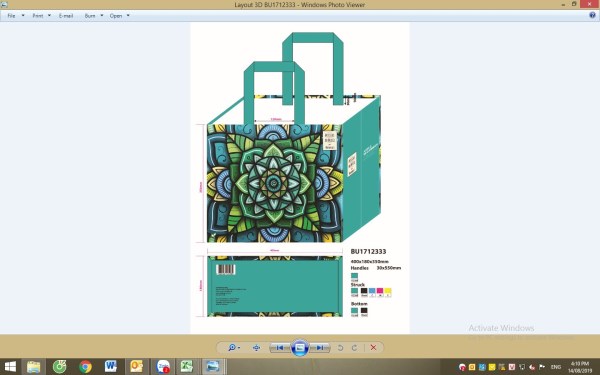Expand the File dropdown arrow
The image size is (600, 375).
[23, 16]
